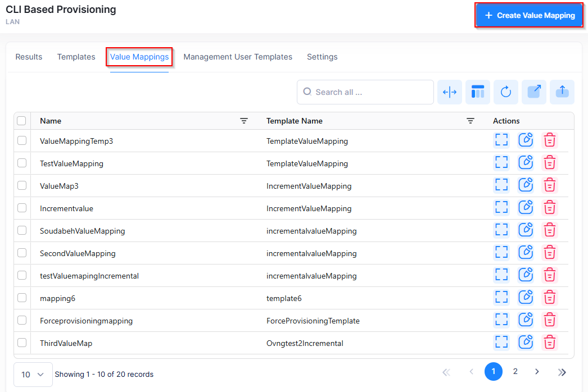This screenshot has height=392, width=588.
Task: Select the TestValueMapping row checkbox
Action: [22, 163]
